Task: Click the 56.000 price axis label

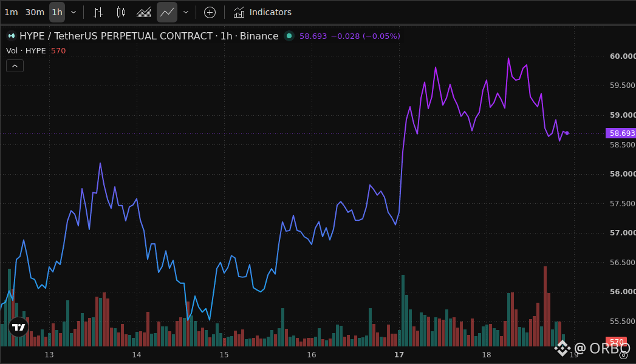Action: [623, 292]
